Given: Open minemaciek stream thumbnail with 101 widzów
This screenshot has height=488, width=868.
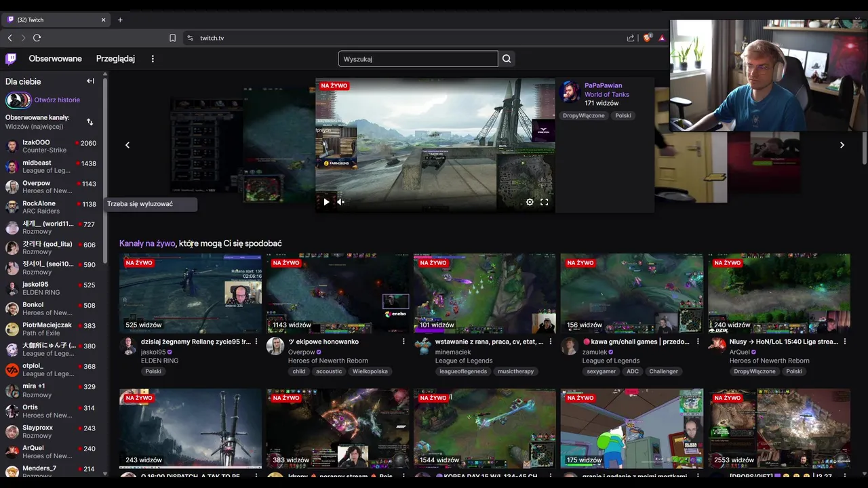Looking at the screenshot, I should coord(485,293).
